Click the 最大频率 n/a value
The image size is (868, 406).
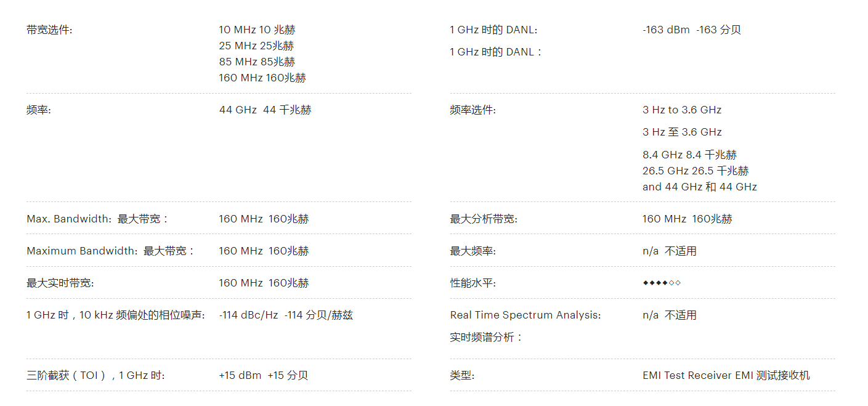pyautogui.click(x=670, y=251)
